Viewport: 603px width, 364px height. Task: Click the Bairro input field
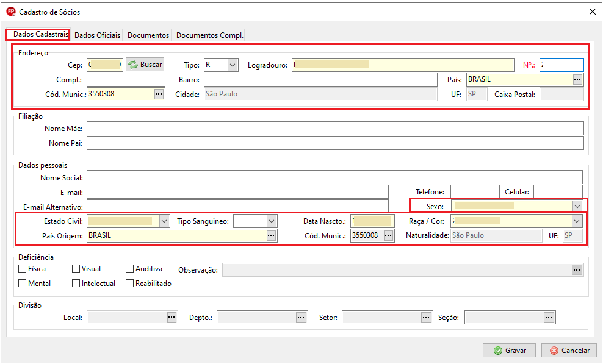[320, 79]
